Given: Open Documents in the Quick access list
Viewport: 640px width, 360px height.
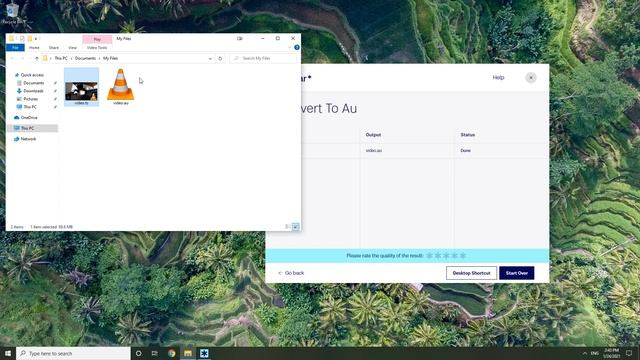Looking at the screenshot, I should pos(33,83).
